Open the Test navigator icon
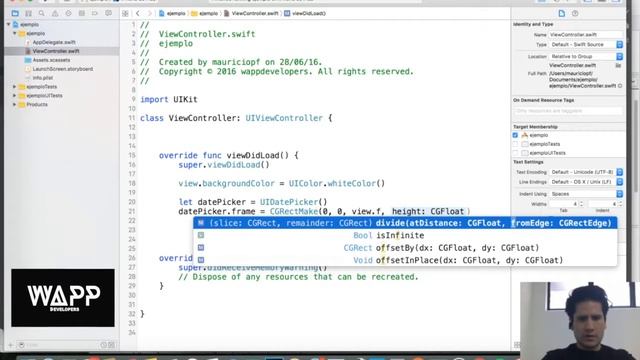This screenshot has height=360, width=640. tap(68, 13)
